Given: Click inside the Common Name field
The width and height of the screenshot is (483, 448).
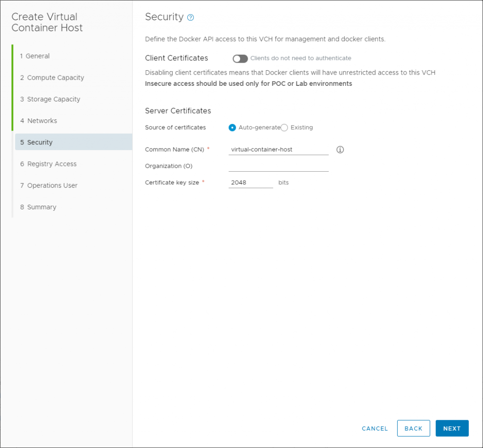Looking at the screenshot, I should (278, 149).
